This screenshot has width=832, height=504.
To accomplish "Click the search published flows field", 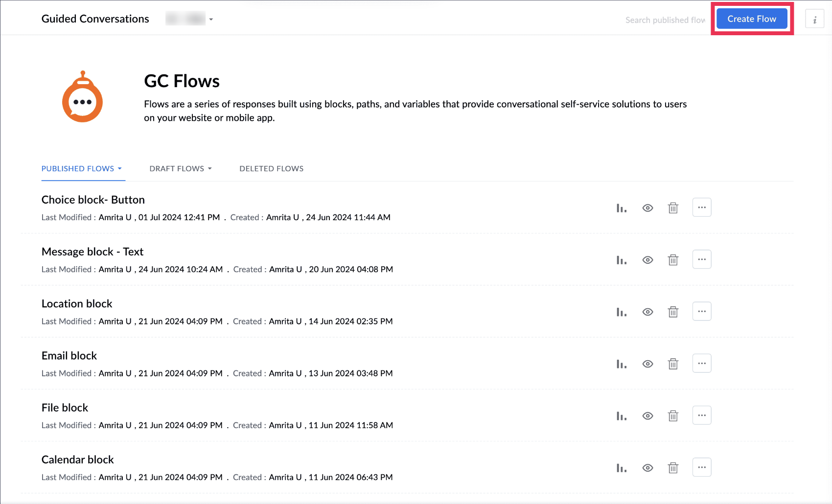I will tap(665, 20).
